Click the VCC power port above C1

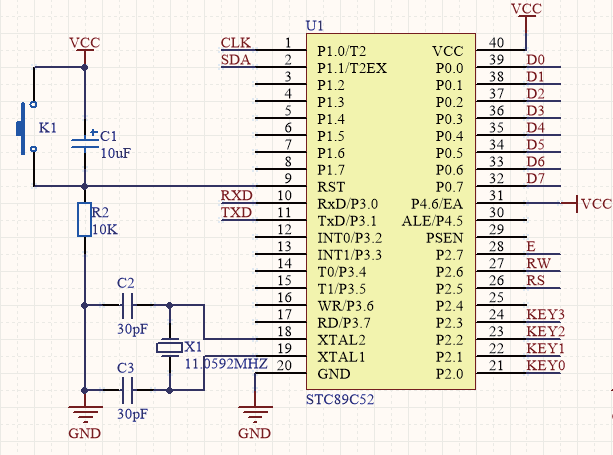tap(85, 45)
